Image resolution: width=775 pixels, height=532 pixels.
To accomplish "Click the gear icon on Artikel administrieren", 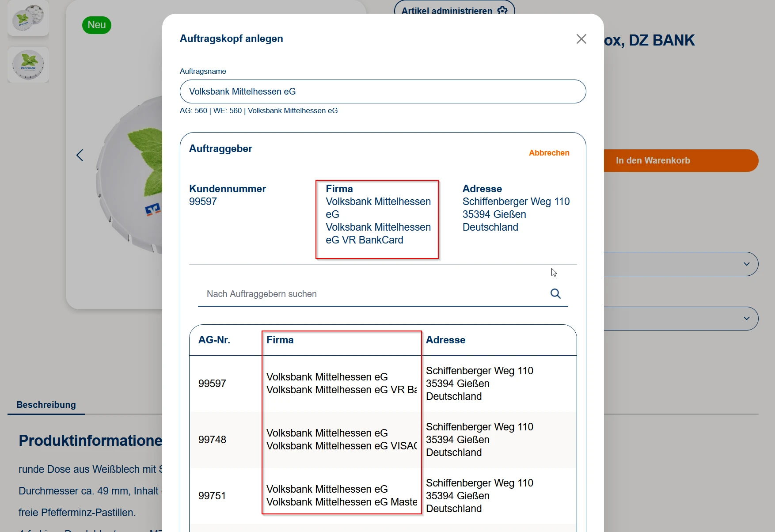I will click(502, 10).
